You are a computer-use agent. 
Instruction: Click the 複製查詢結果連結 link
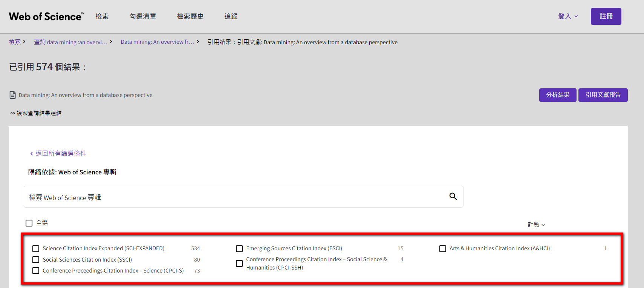[39, 113]
